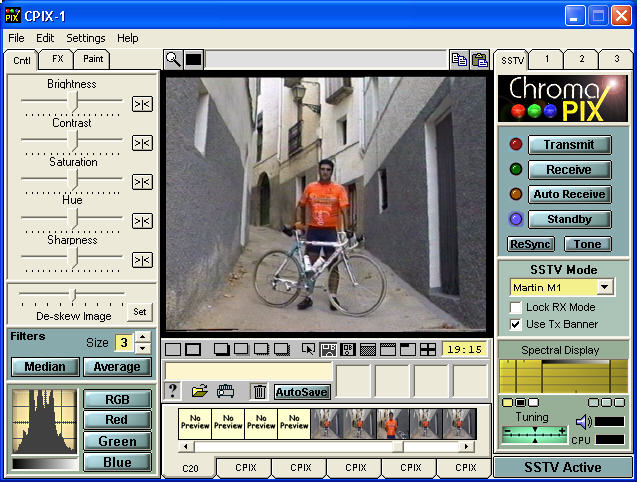Viewport: 637px width, 482px height.
Task: Increase filter Size with up arrow
Action: click(143, 338)
